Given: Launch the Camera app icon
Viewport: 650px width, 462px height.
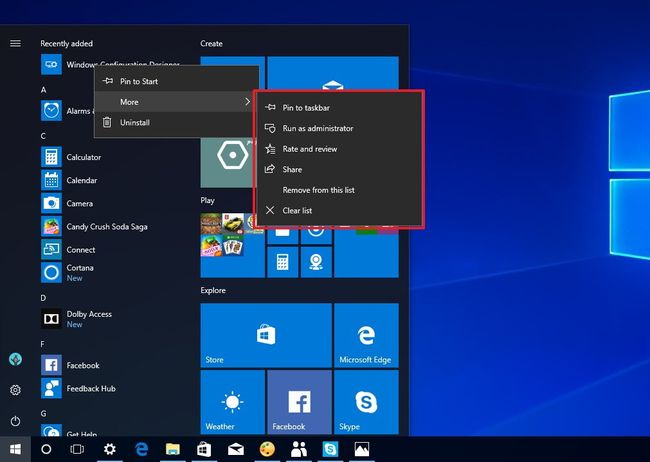Looking at the screenshot, I should coord(51,204).
